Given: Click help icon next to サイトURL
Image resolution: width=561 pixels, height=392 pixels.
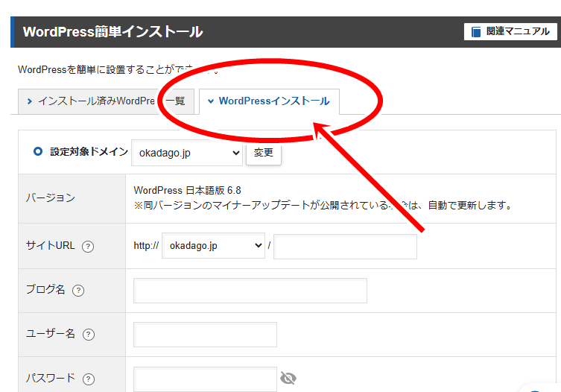Looking at the screenshot, I should [x=88, y=246].
